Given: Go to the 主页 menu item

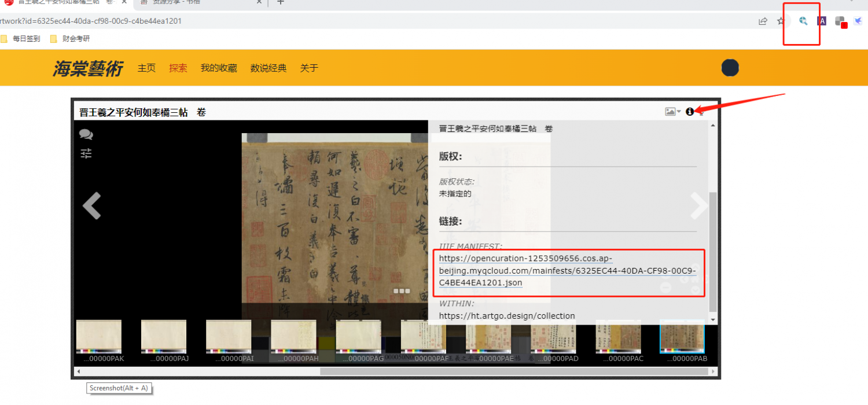Looking at the screenshot, I should [x=146, y=68].
